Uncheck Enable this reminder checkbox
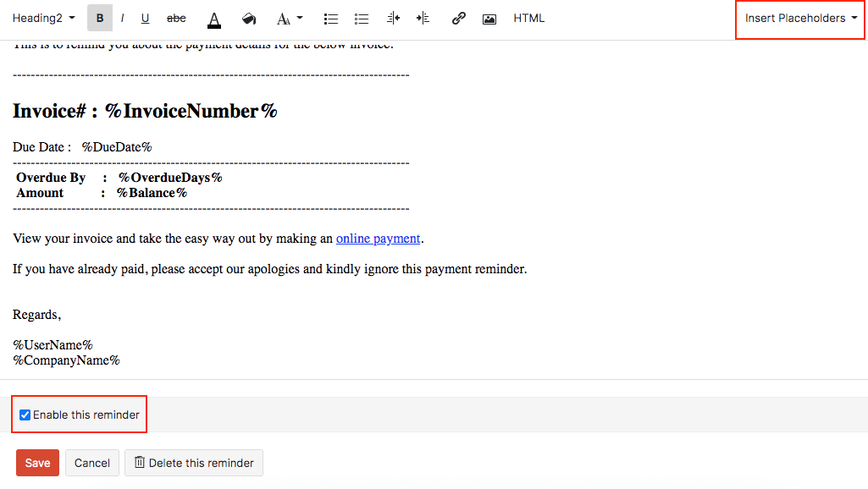This screenshot has width=868, height=489. (x=25, y=415)
